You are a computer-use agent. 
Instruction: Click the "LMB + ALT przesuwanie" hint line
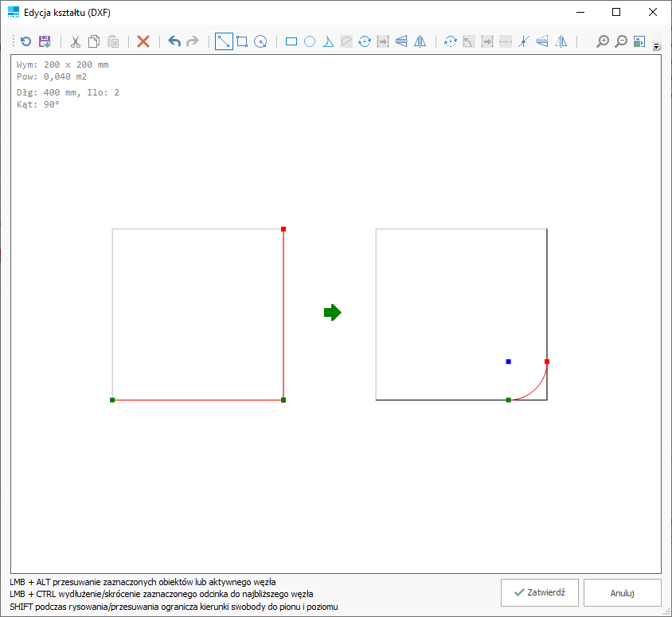[x=143, y=582]
